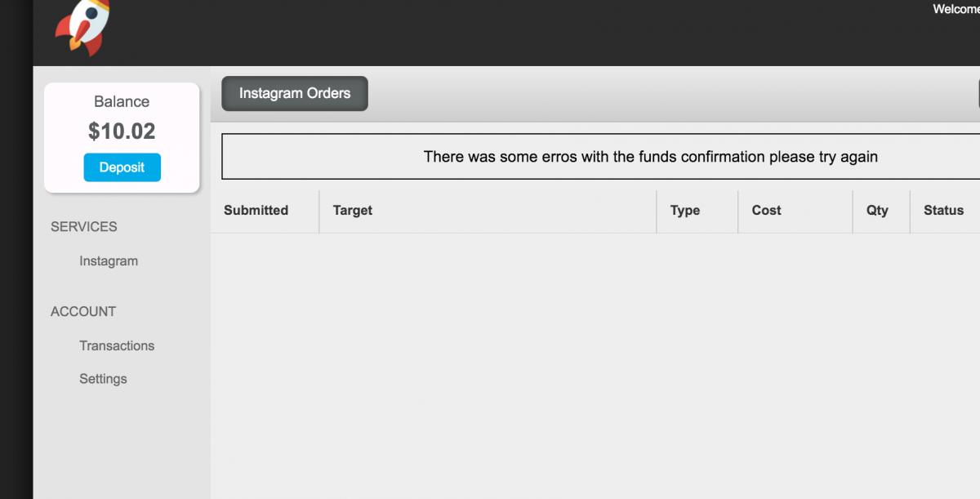This screenshot has height=499, width=980.
Task: Click the funds confirmation error message
Action: 651,156
